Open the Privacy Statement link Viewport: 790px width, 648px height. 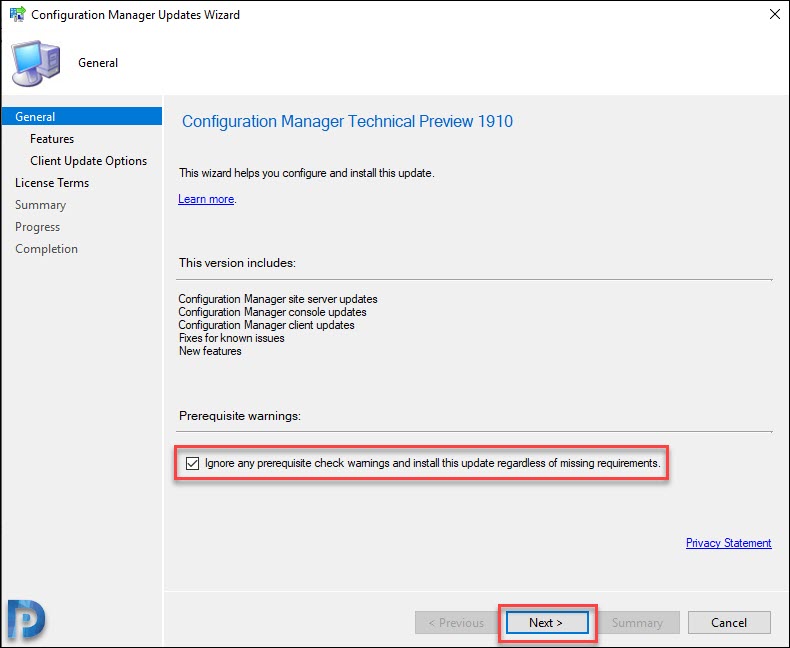click(x=729, y=543)
